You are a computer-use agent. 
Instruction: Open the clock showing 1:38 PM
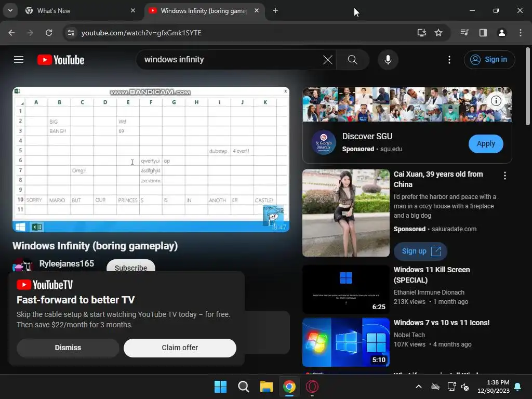click(x=494, y=387)
